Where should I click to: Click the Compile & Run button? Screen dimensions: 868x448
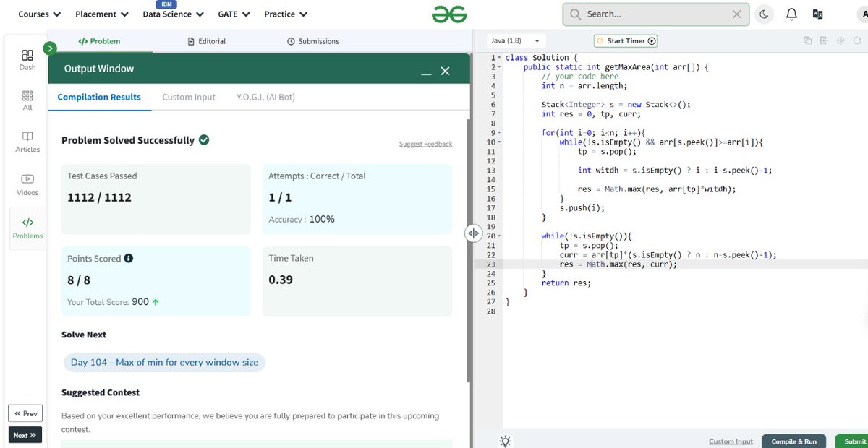(x=793, y=441)
